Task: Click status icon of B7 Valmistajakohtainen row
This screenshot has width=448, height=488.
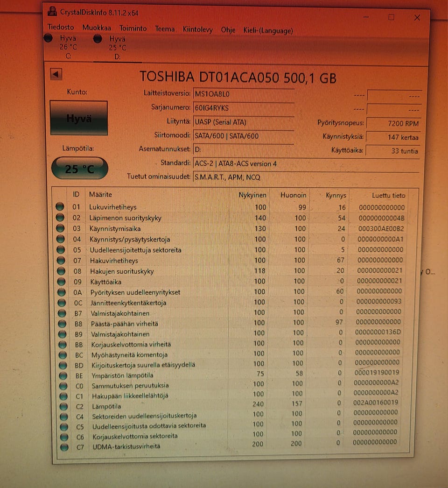Action: 62,313
